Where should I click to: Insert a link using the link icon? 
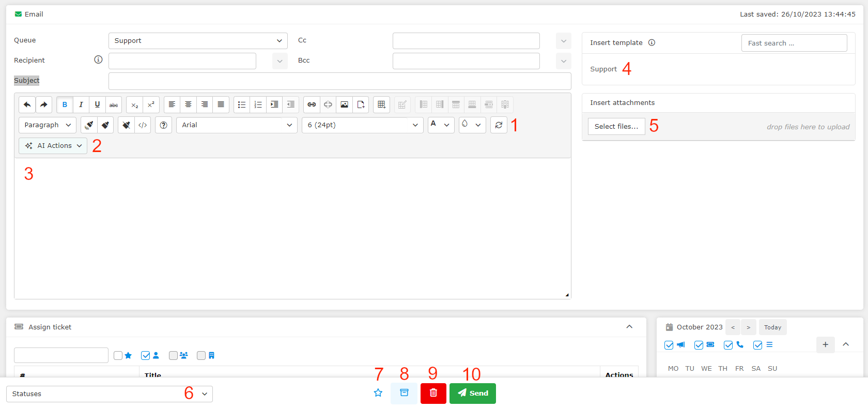coord(312,104)
